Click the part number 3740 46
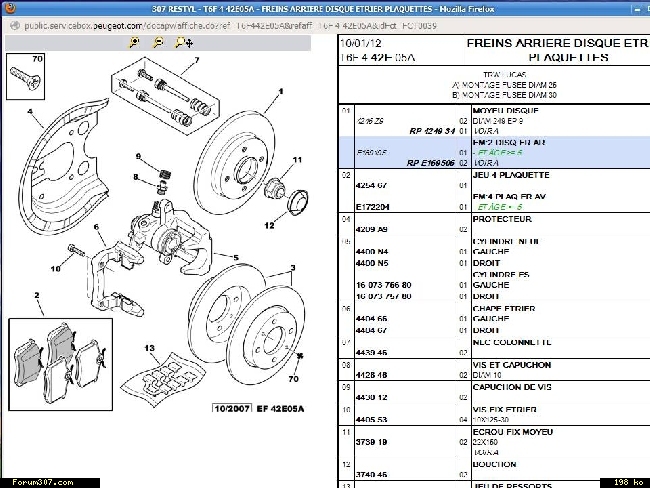Viewport: 650px width, 488px height. [x=371, y=474]
